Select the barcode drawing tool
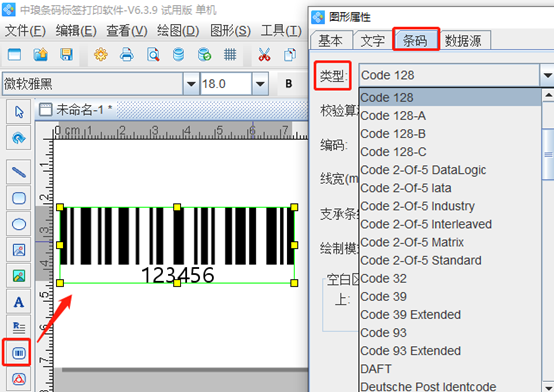The image size is (554, 392). pyautogui.click(x=19, y=353)
